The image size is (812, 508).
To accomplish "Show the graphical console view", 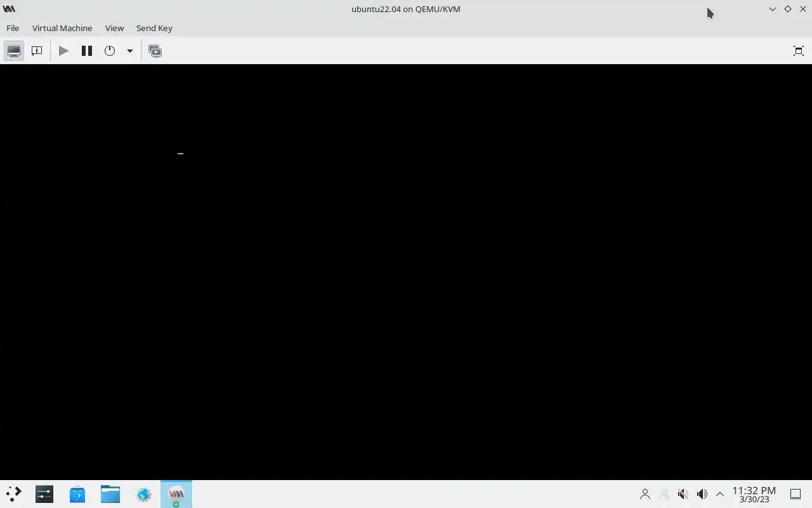I will [x=14, y=51].
